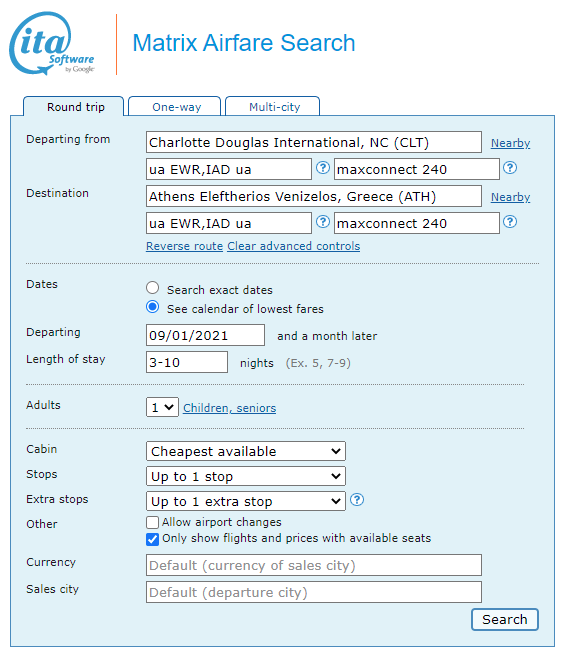Click the Departing date input field
Viewport: 567px width, 656px height.
pos(205,335)
